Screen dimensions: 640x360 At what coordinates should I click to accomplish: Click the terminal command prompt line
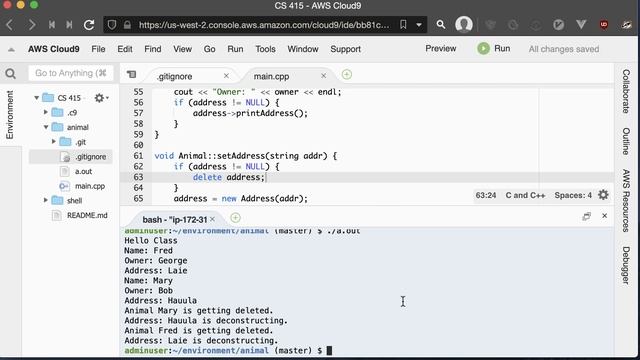pos(229,351)
